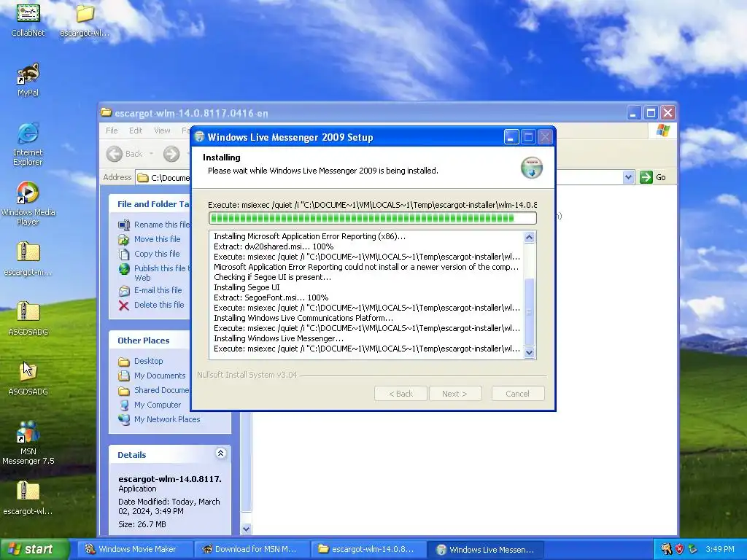Click the Cancel button in Setup

[517, 394]
